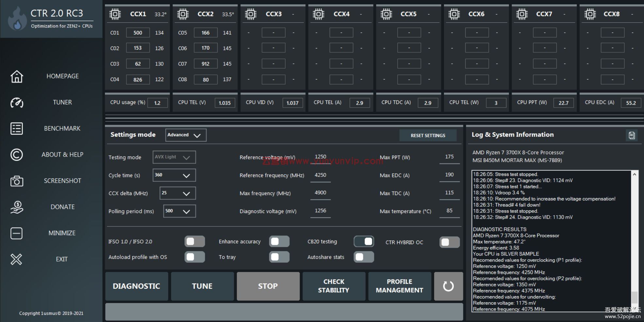Image resolution: width=644 pixels, height=322 pixels.
Task: Click the Exit cross icon
Action: pyautogui.click(x=16, y=260)
